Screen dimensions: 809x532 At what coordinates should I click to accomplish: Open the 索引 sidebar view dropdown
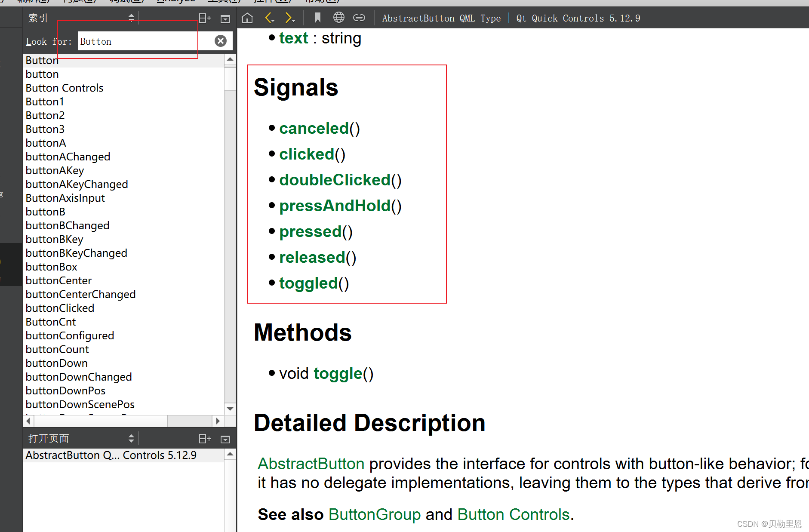[81, 18]
